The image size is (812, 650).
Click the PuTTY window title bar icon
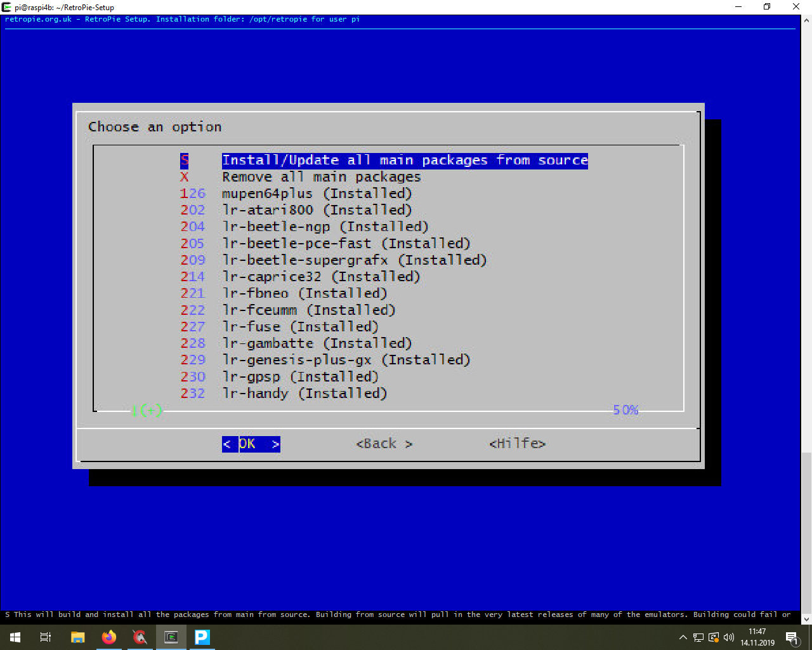(x=7, y=7)
